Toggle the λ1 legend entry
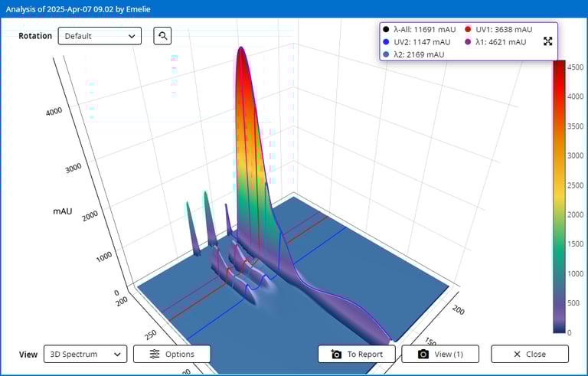Viewport: 588px width, 376px height. click(498, 42)
